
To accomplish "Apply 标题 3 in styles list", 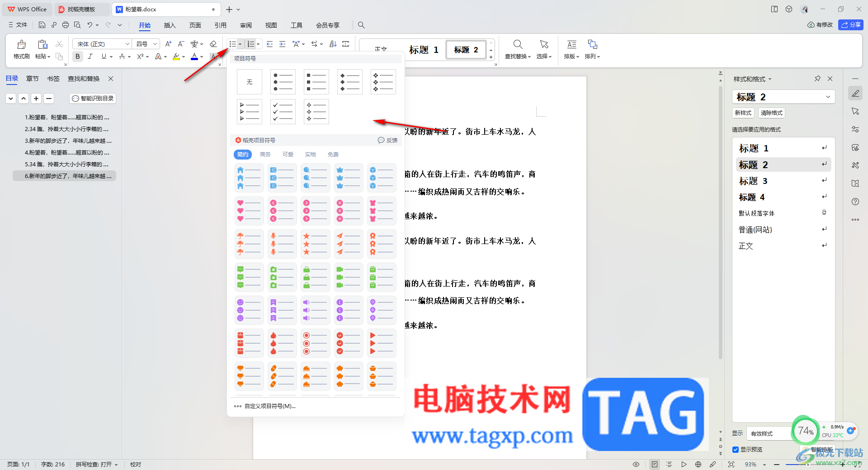I will point(783,181).
